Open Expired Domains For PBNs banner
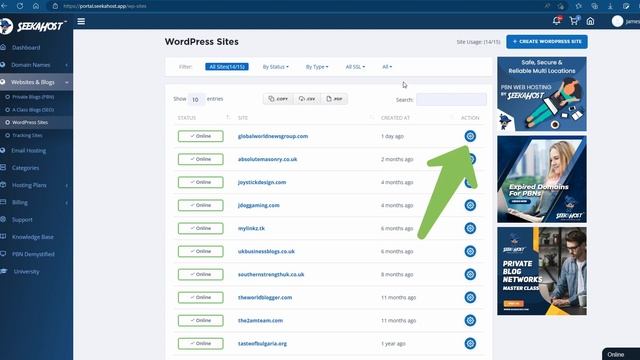 coord(542,179)
